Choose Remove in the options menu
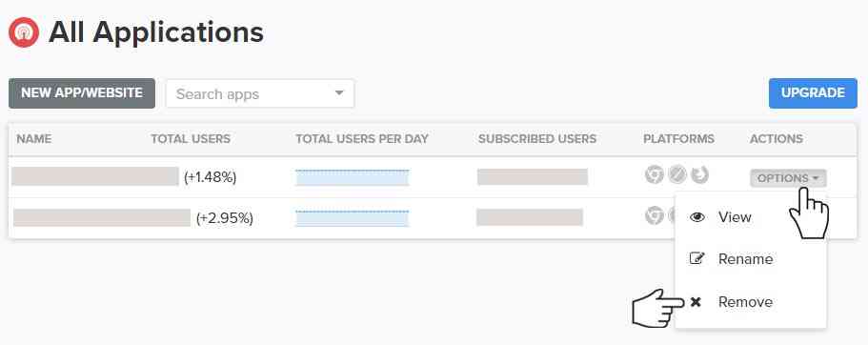The image size is (868, 345). 745,302
